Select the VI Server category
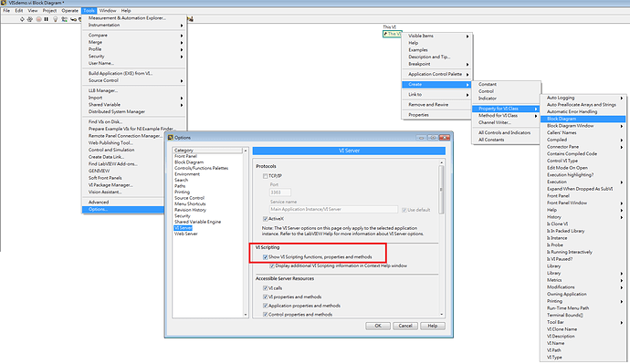This screenshot has height=364, width=630. tap(184, 228)
